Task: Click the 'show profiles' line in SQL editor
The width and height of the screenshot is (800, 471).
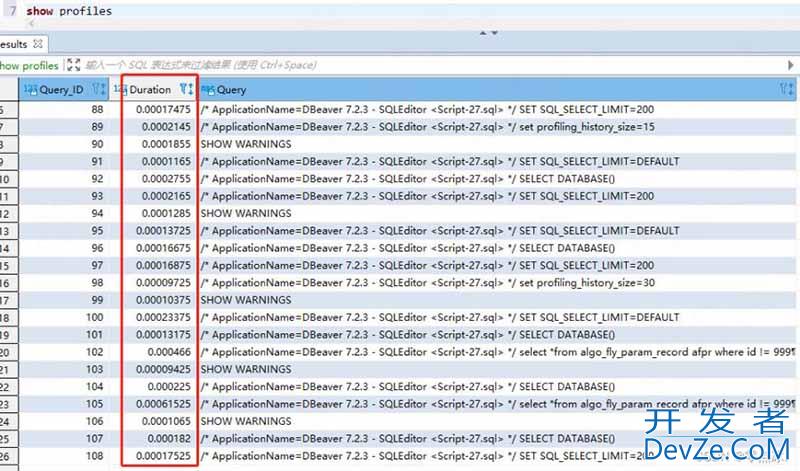Action: 69,11
